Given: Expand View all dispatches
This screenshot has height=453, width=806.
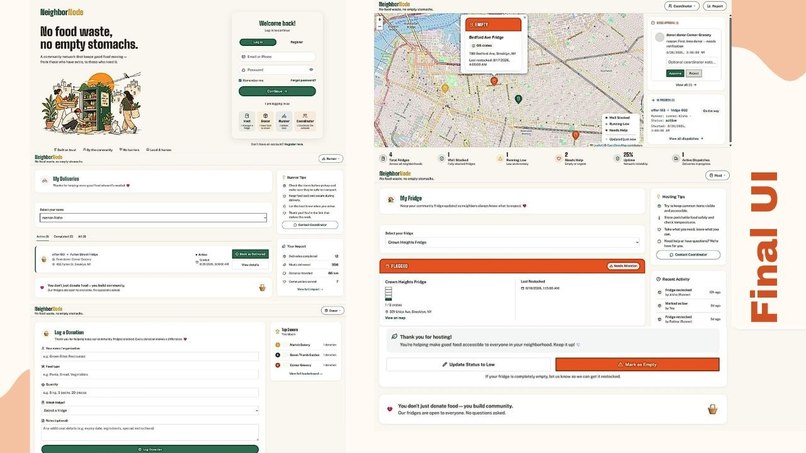Looking at the screenshot, I should 686,139.
